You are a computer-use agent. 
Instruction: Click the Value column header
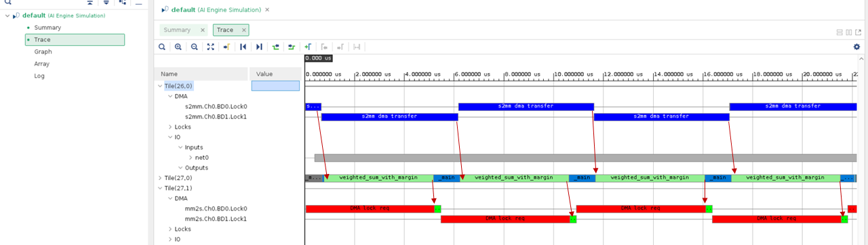pyautogui.click(x=275, y=74)
